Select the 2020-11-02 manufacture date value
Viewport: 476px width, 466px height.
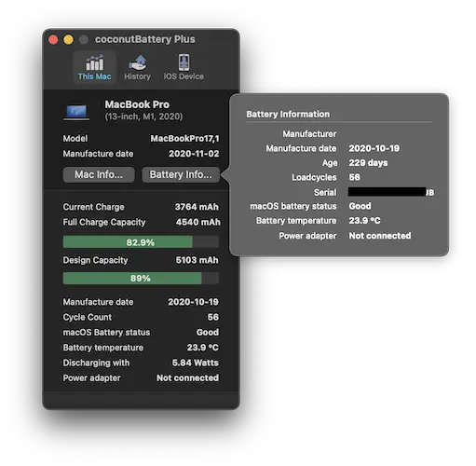[x=194, y=154]
